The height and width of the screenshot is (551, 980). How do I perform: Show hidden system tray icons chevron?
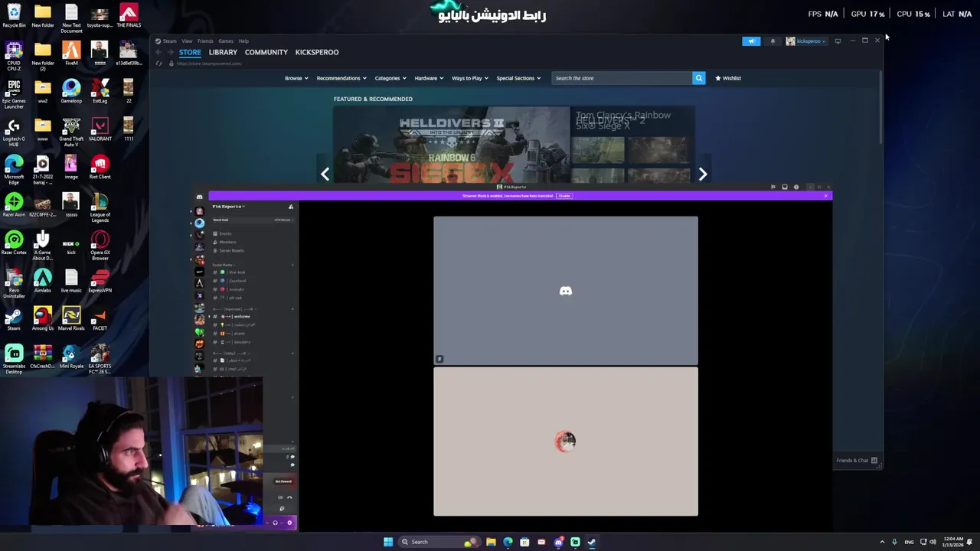(x=882, y=542)
